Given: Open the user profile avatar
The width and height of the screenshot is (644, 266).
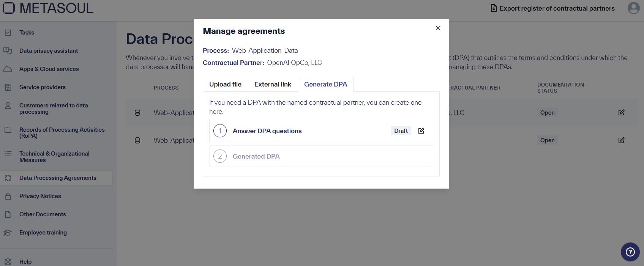Looking at the screenshot, I should tap(633, 8).
